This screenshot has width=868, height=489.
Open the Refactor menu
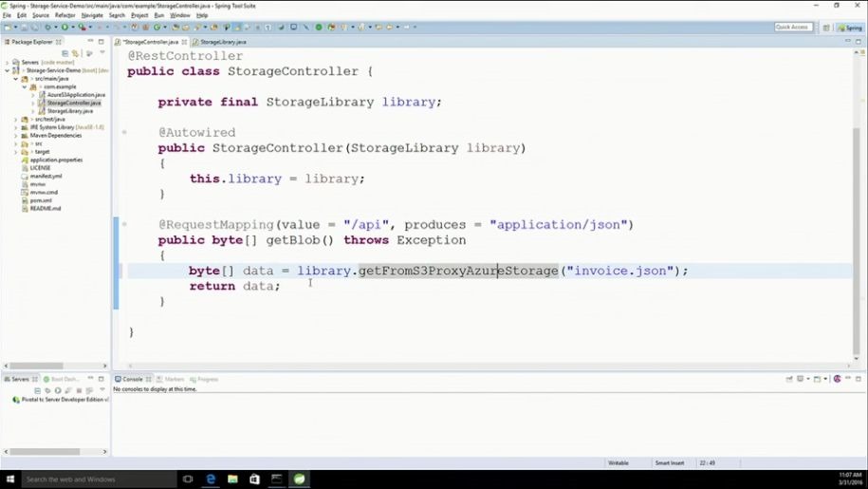(65, 15)
